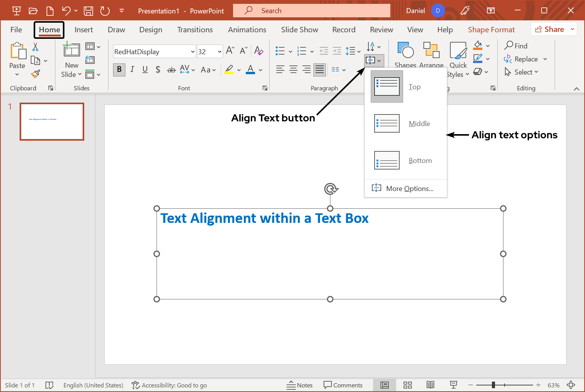
Task: Click the Cut scissors icon
Action: pos(35,46)
